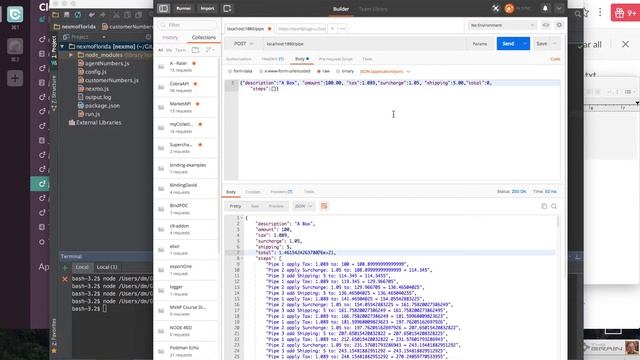
Task: Collapse nexmoFlorida project root
Action: 62,47
